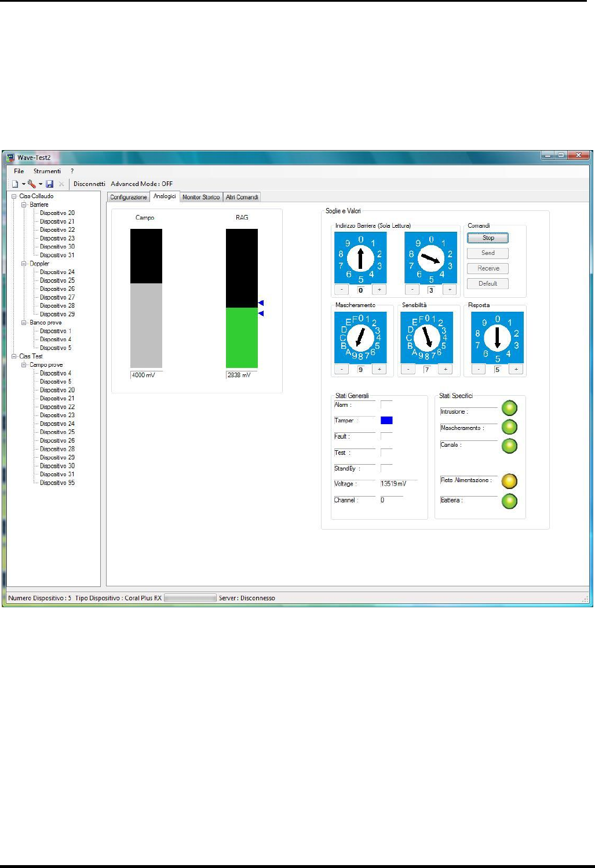Click the Default command button

488,284
